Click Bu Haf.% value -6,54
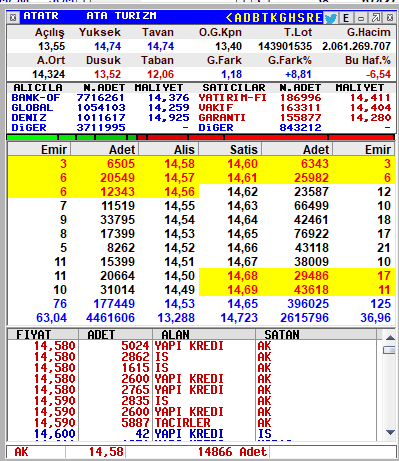Screen dimensions: 399x461 (378, 74)
